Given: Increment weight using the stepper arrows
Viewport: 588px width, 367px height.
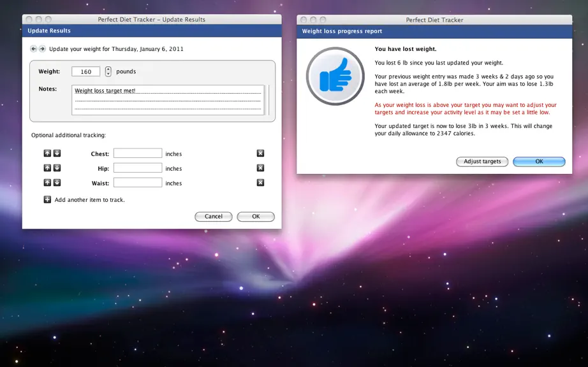Looking at the screenshot, I should [x=108, y=69].
